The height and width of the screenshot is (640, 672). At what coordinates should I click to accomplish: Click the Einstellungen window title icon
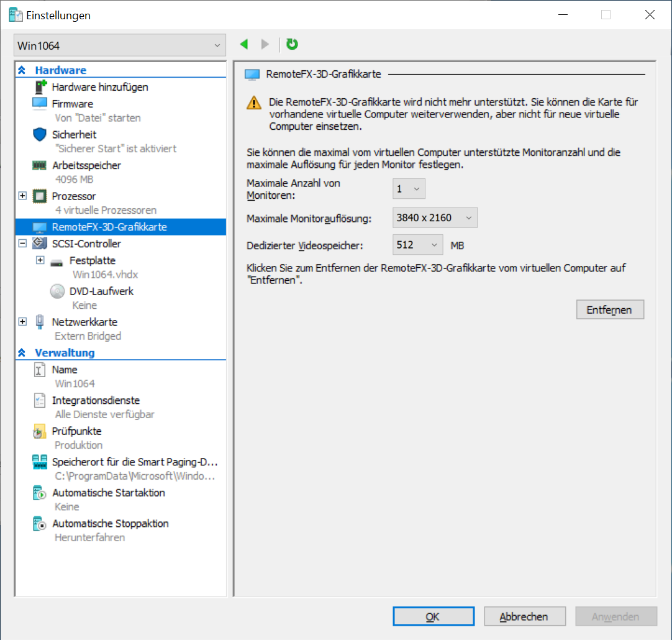coord(16,14)
